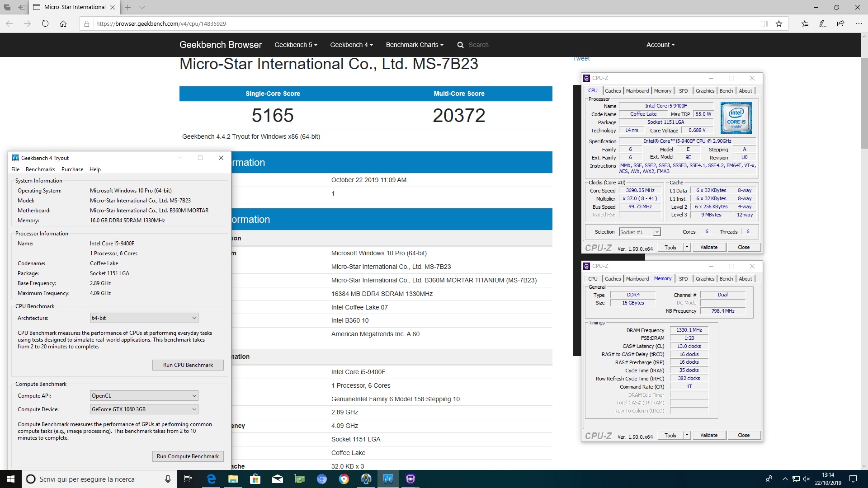Open the Compute API OpenCL dropdown
Viewport: 868px width, 488px height.
(x=144, y=396)
